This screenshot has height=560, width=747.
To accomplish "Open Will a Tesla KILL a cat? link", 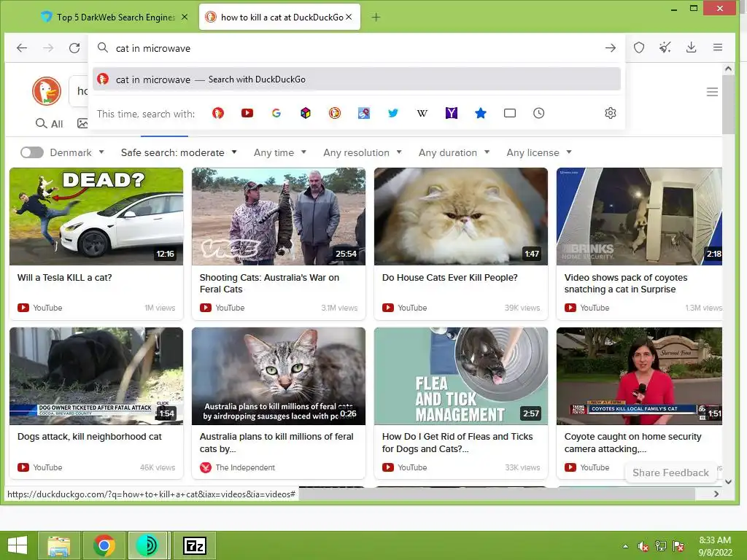I will coord(64,278).
